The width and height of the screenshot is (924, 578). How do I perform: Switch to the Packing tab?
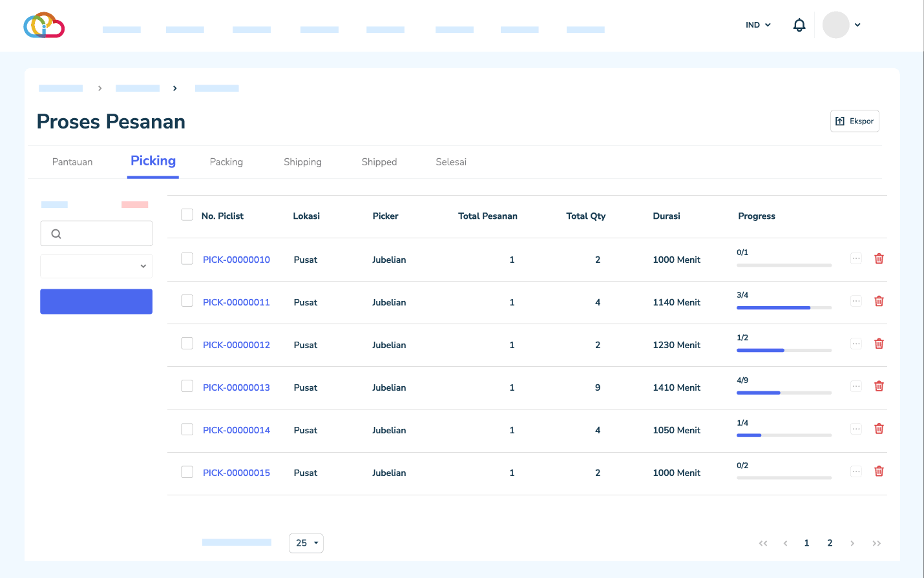226,162
